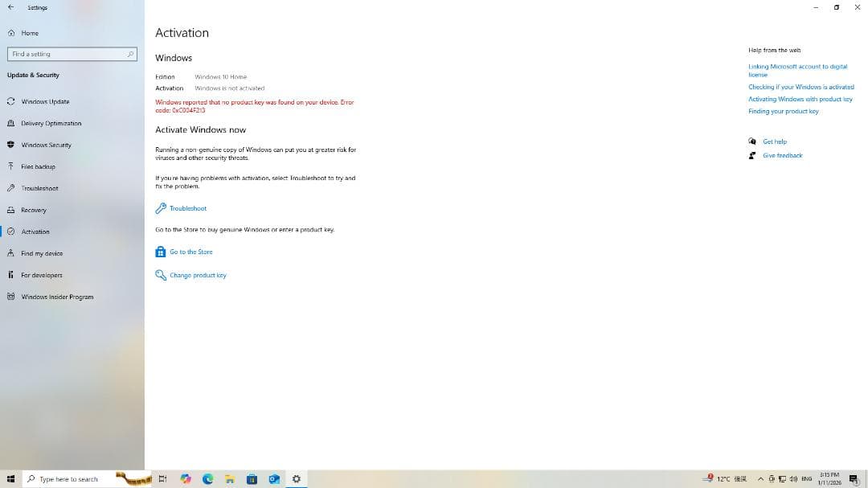
Task: Click the back arrow in Settings
Action: (x=10, y=7)
